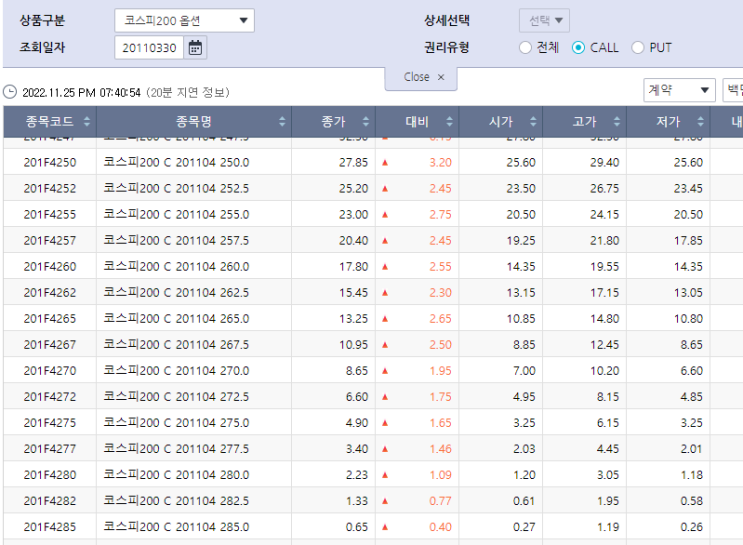Select the CALL radio button
743x545 pixels.
click(578, 48)
